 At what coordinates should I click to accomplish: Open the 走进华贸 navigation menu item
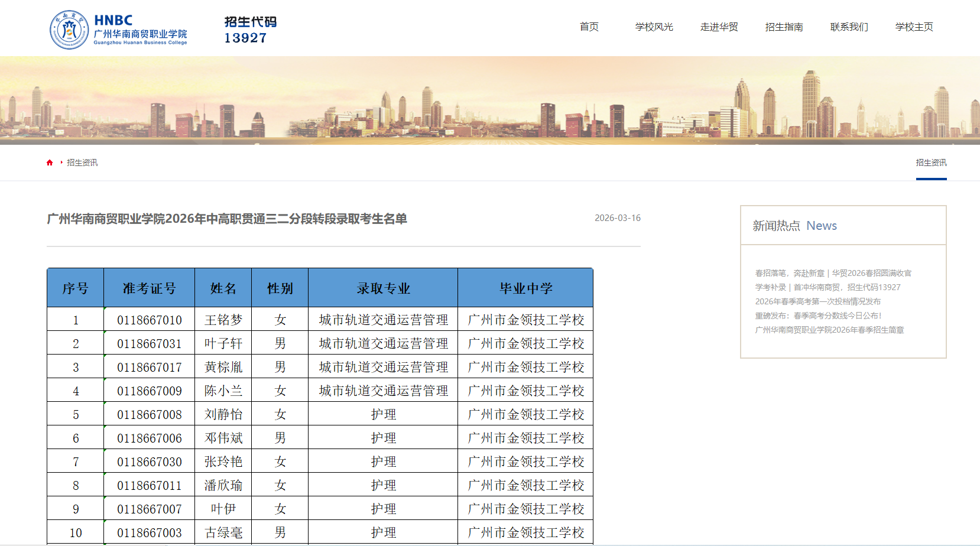tap(718, 27)
